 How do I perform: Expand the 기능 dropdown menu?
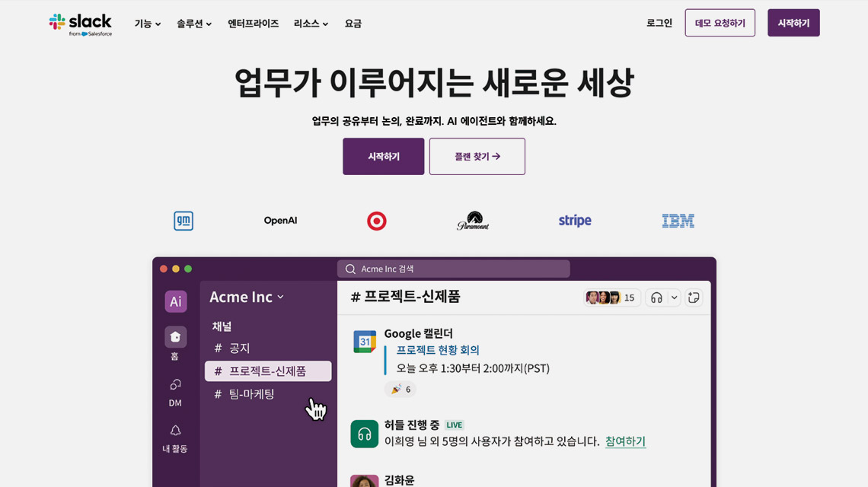pyautogui.click(x=148, y=24)
